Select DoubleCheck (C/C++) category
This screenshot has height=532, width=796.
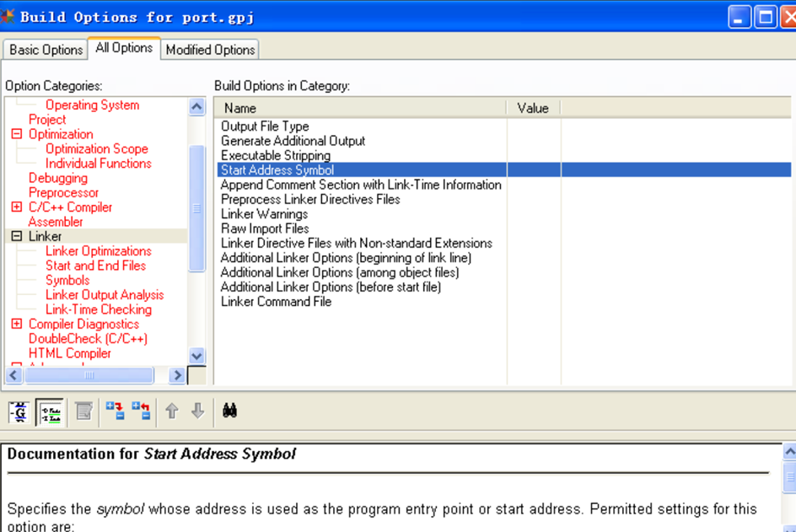coord(88,339)
